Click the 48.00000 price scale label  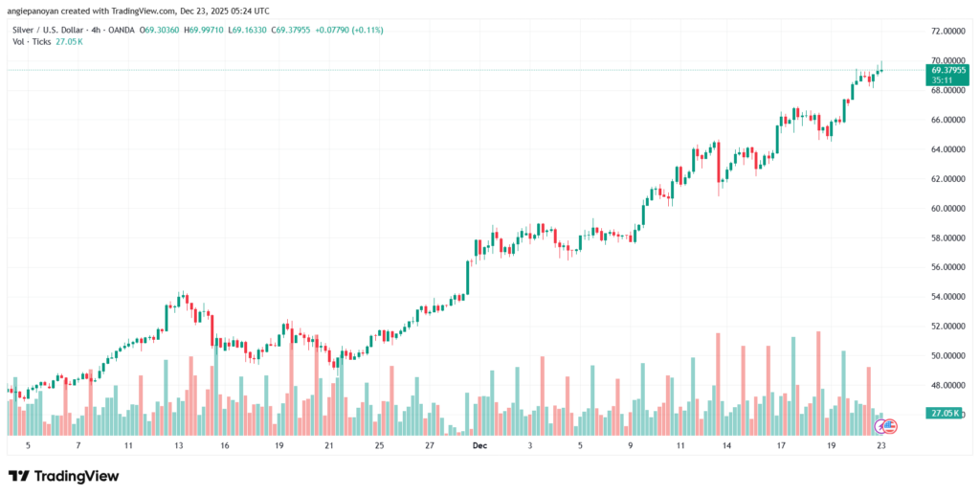pyautogui.click(x=947, y=385)
